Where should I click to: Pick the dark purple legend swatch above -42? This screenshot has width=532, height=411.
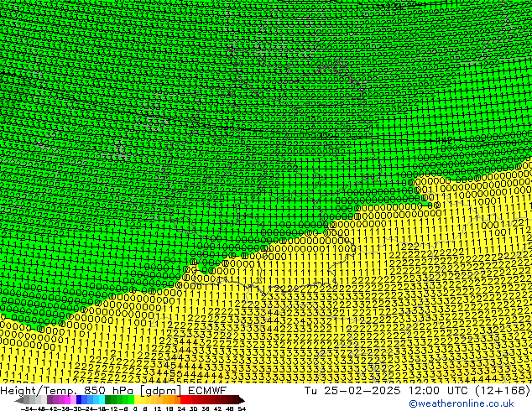coord(50,400)
